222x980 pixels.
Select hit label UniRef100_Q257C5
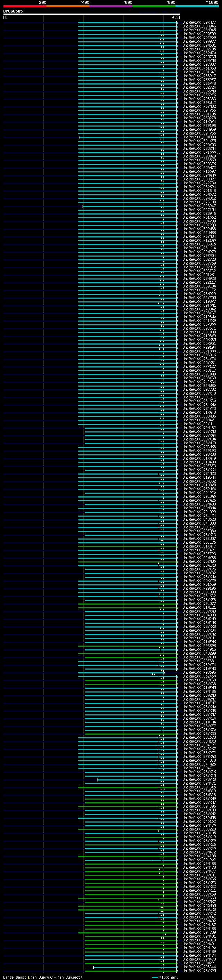pos(199,57)
